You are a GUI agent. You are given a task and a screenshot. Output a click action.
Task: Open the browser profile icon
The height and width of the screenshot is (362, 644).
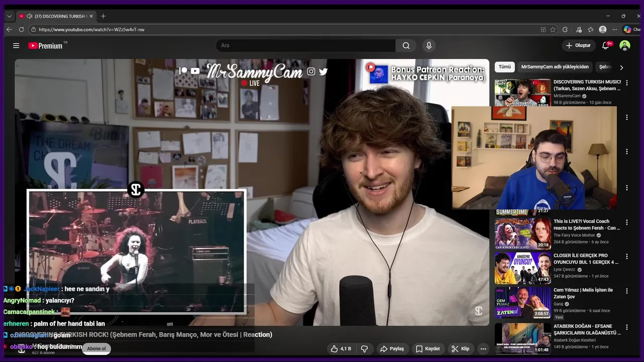[603, 30]
